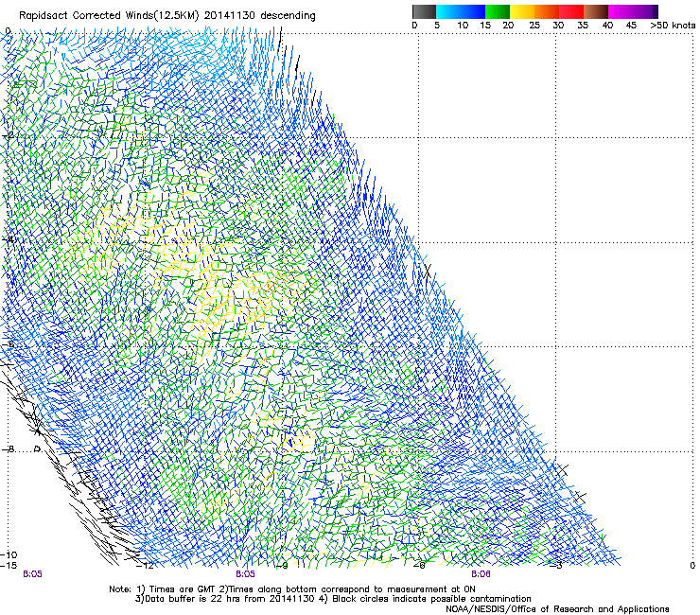Click the 'Rapidscat Corrected Winds(12.5KM)' title text
The width and height of the screenshot is (700, 615).
tap(109, 16)
